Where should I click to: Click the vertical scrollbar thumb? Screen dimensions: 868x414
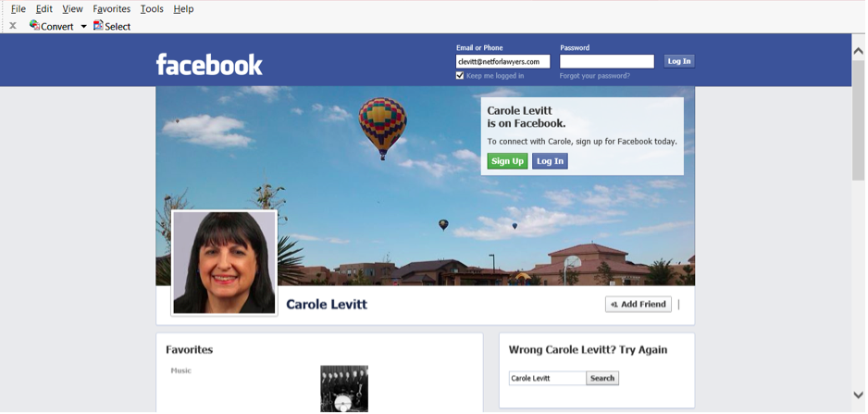tap(859, 119)
